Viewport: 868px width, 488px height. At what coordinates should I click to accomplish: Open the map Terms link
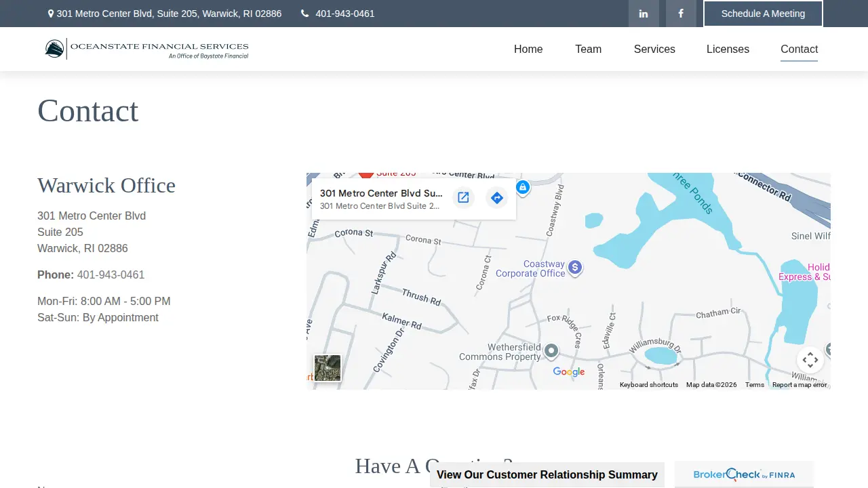pos(755,385)
